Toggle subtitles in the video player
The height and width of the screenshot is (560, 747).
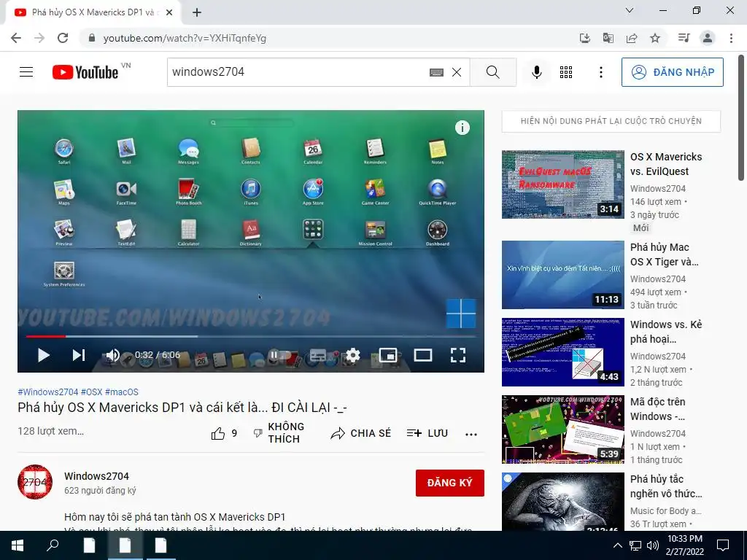click(x=318, y=355)
